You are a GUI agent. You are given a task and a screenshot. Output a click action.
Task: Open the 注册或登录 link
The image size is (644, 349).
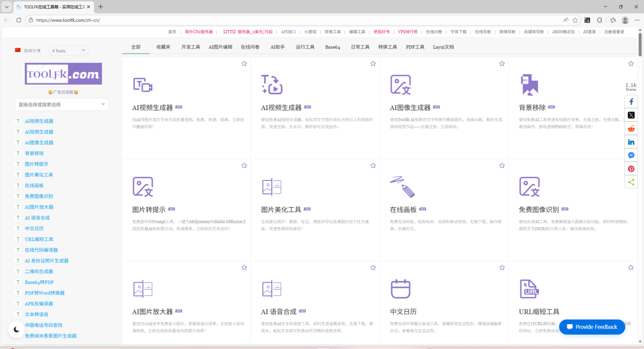click(614, 32)
